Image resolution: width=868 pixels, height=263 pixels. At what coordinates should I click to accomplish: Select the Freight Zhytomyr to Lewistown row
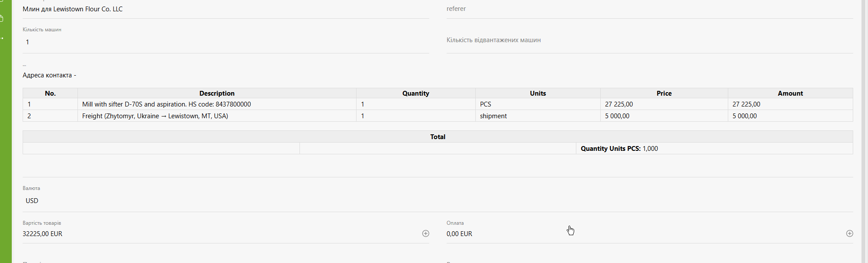pyautogui.click(x=155, y=116)
